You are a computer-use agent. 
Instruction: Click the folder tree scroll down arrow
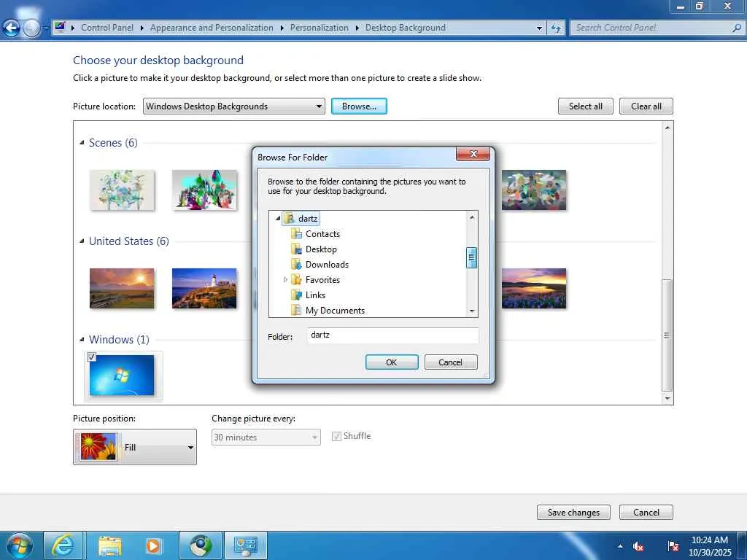472,311
